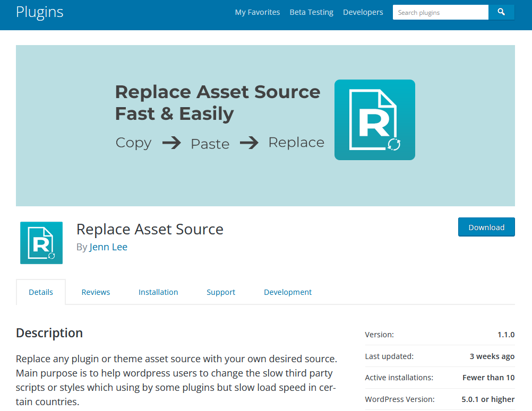The height and width of the screenshot is (411, 532).
Task: Switch to the Reviews tab
Action: (96, 292)
